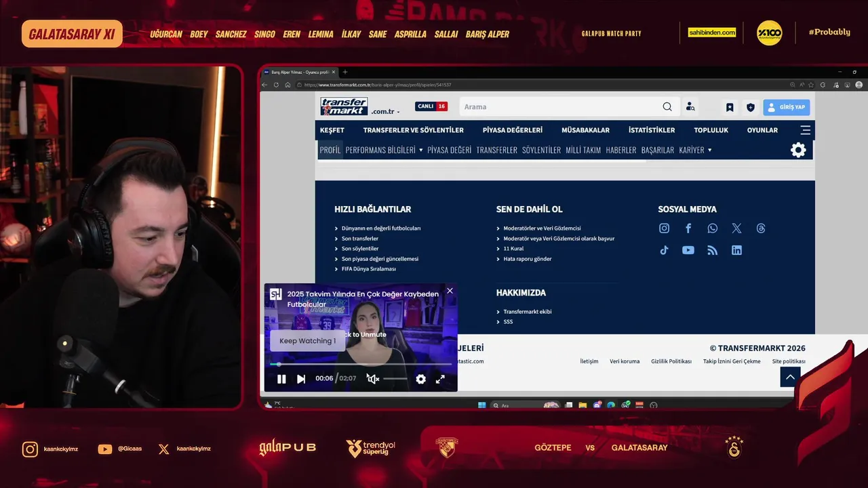Open Dünyanın en değerli futbolcuları link
The height and width of the screenshot is (488, 868).
click(x=381, y=228)
